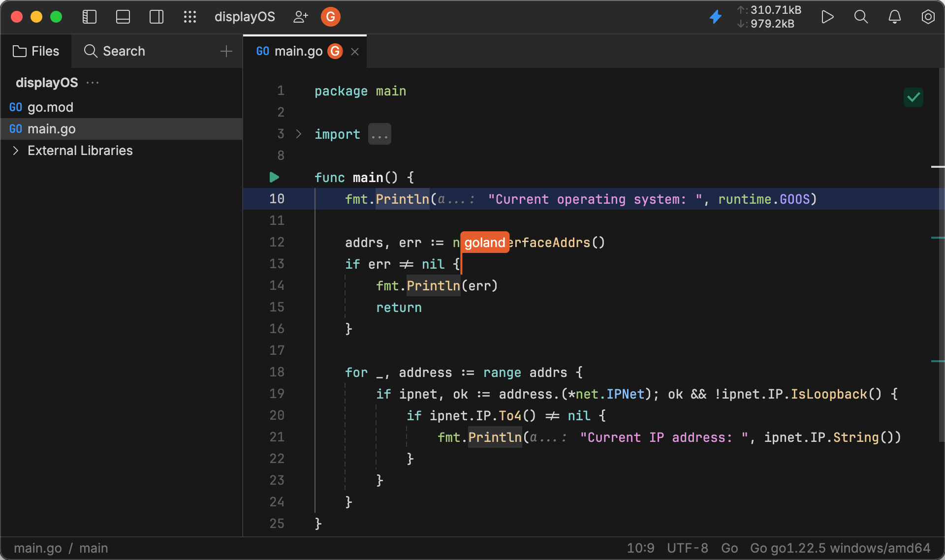The width and height of the screenshot is (945, 560).
Task: Open Notifications bell icon
Action: [894, 17]
